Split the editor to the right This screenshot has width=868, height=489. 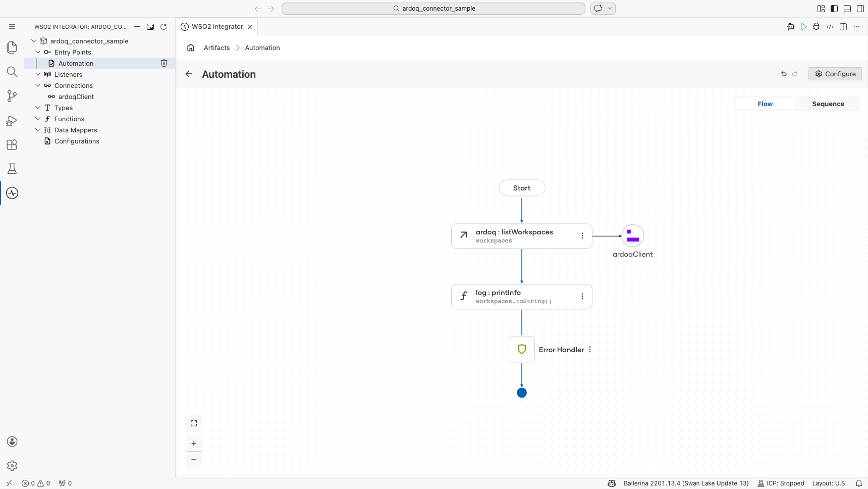point(843,27)
